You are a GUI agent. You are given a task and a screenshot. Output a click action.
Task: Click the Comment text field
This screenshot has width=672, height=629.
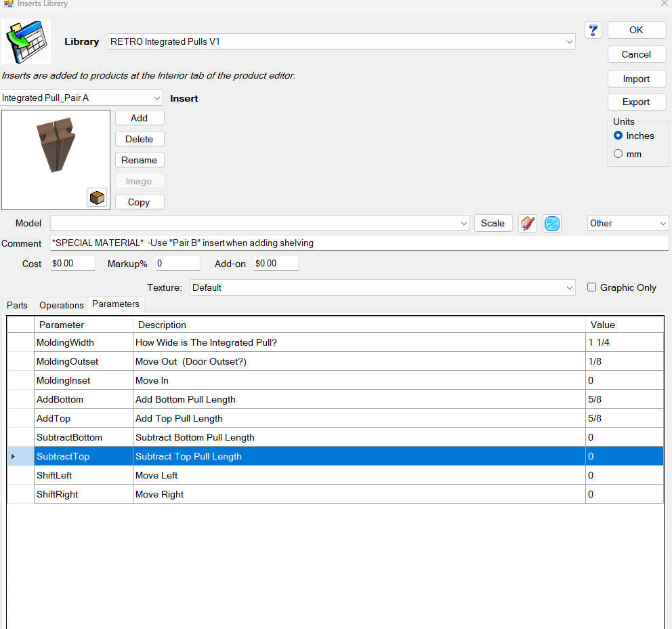(360, 243)
